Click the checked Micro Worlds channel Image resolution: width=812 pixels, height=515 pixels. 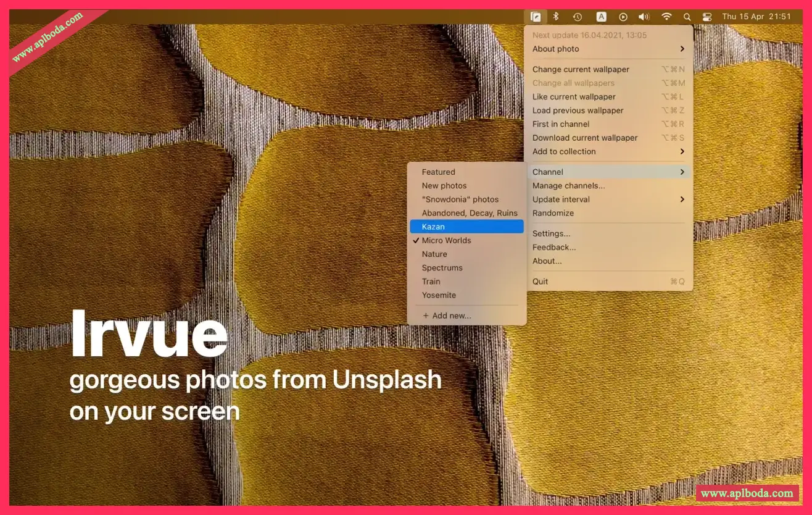(466, 240)
